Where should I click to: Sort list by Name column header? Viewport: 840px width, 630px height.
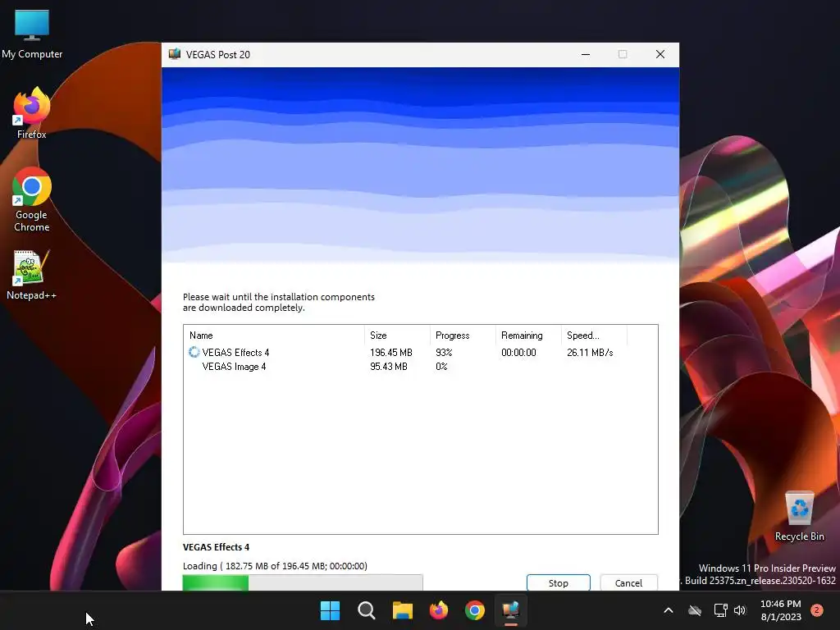point(274,336)
